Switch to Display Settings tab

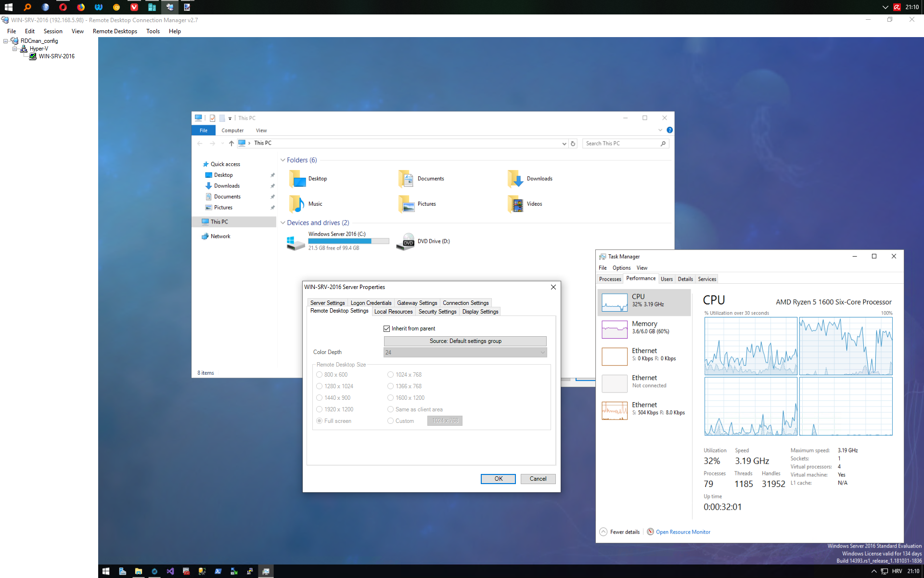click(x=480, y=312)
